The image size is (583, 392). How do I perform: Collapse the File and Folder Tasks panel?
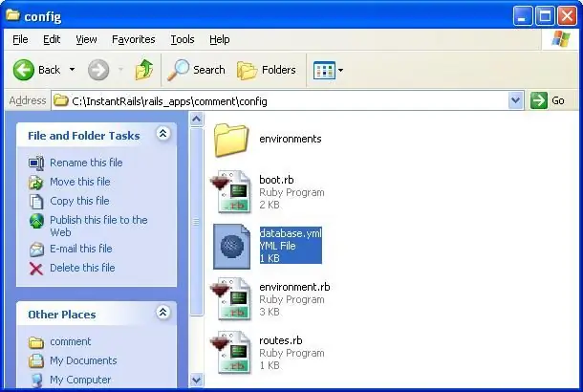[x=162, y=134]
